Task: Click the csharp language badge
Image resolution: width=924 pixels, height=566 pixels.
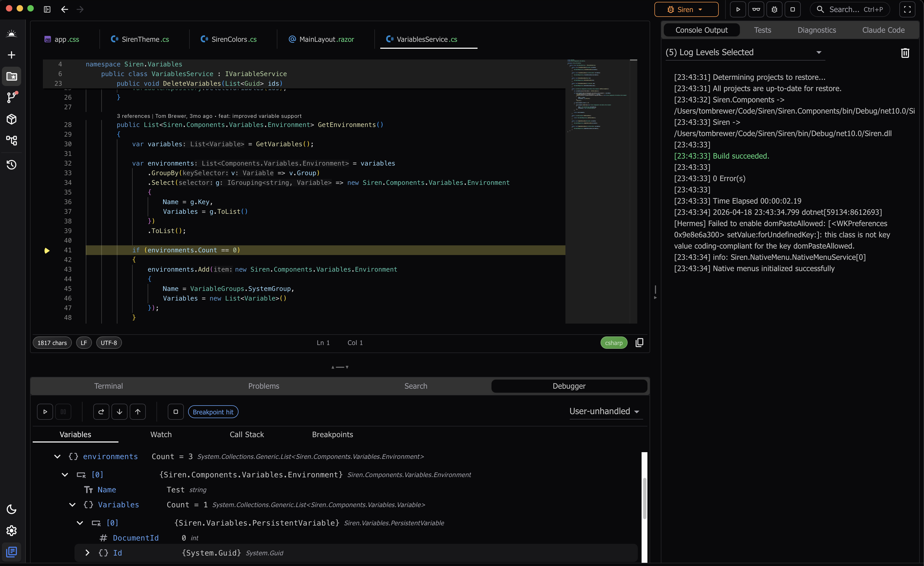Action: click(x=613, y=343)
